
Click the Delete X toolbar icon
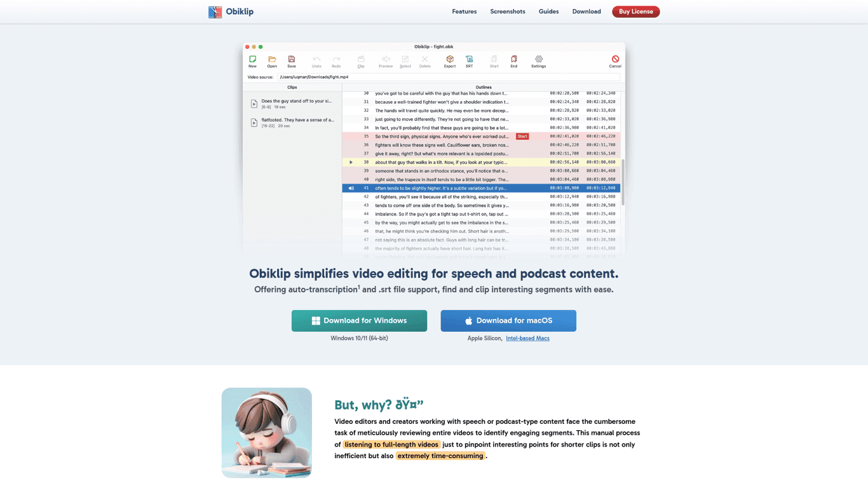[425, 59]
